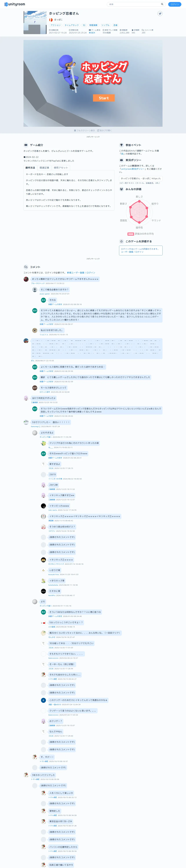The image size is (186, 868).
Task: Click the pink legend box for 評価345件の平均
Action: click(131, 234)
